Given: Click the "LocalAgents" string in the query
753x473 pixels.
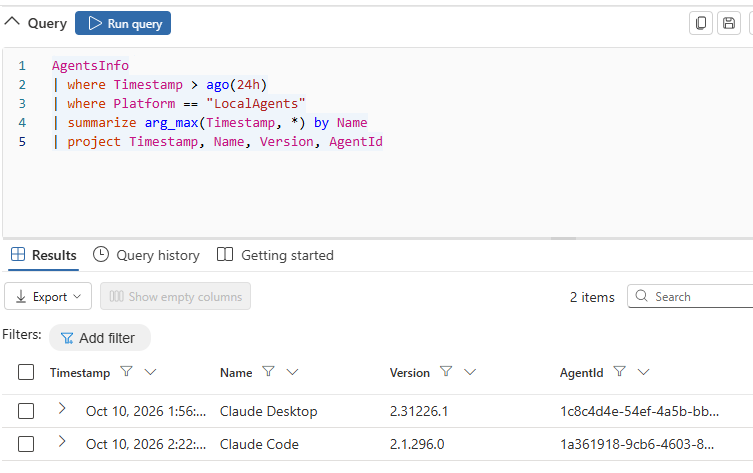Looking at the screenshot, I should pos(255,104).
